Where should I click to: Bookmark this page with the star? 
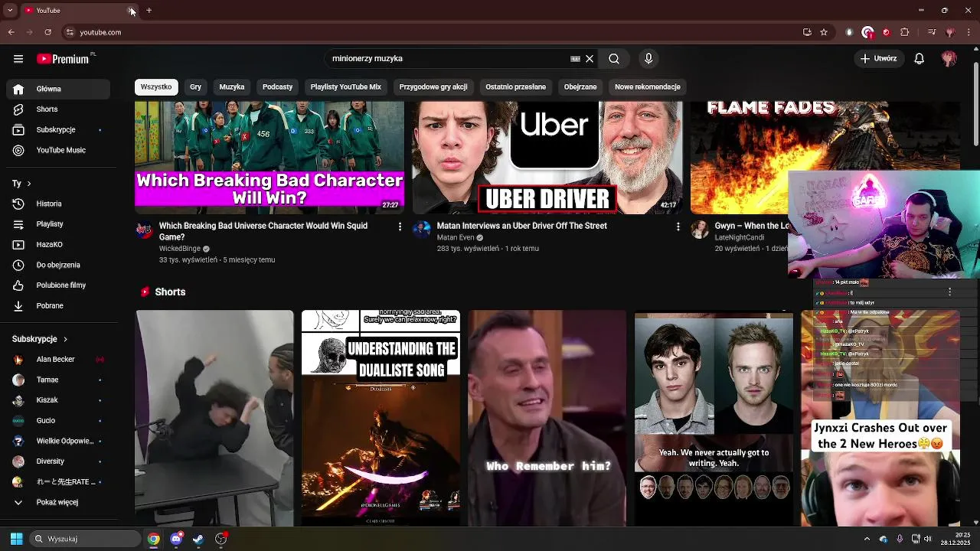824,32
